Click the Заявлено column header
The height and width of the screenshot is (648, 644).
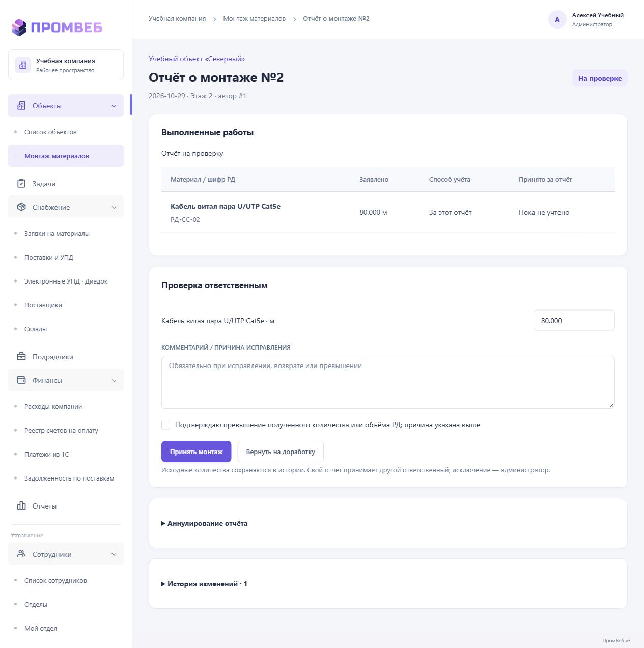[x=374, y=179]
